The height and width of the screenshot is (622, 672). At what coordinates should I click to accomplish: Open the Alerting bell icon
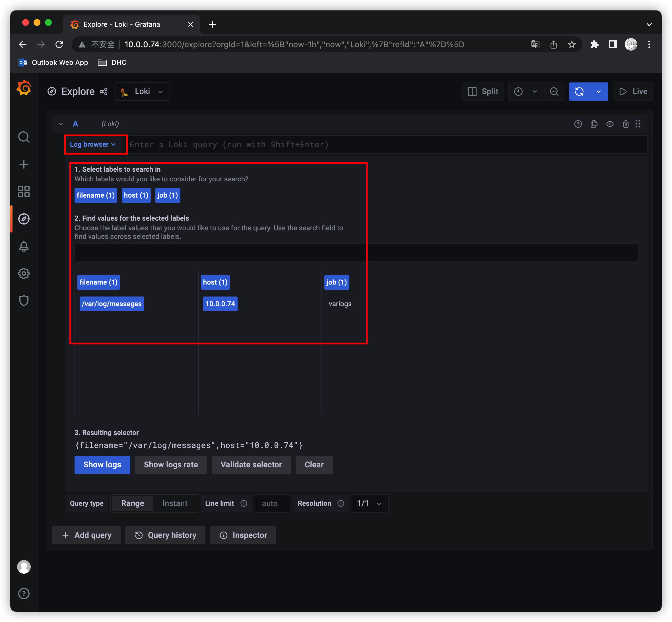[24, 246]
